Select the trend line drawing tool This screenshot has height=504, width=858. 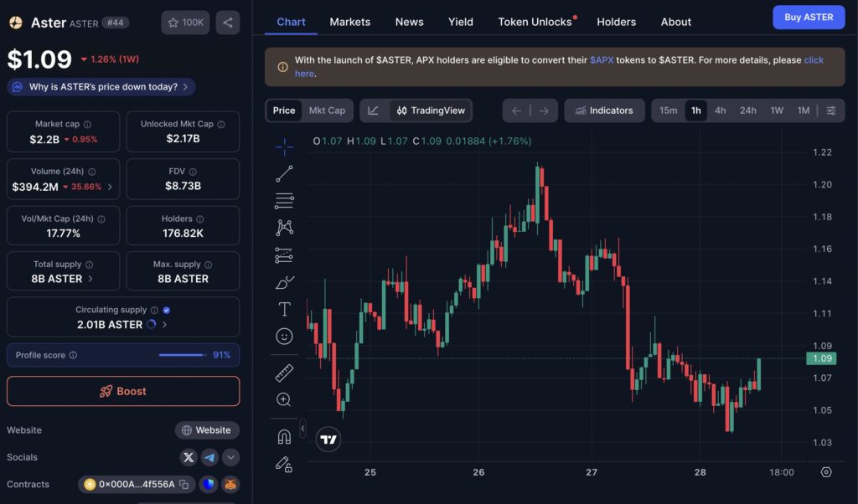[x=284, y=174]
